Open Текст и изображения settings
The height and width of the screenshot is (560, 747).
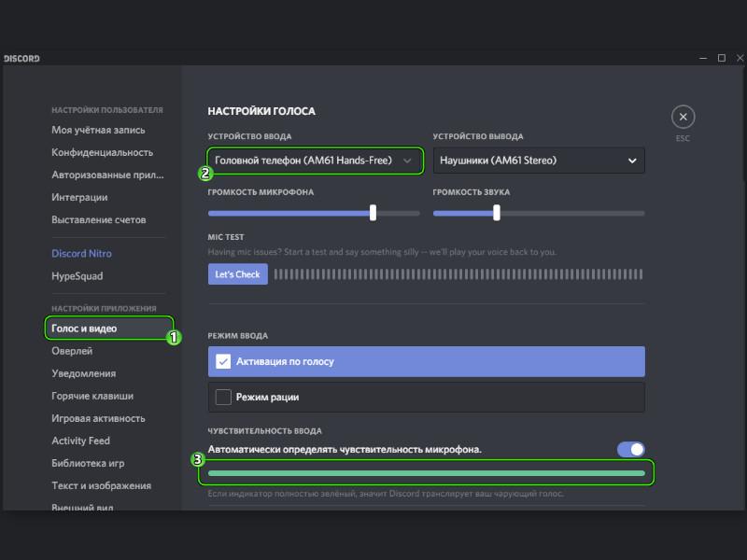point(102,485)
